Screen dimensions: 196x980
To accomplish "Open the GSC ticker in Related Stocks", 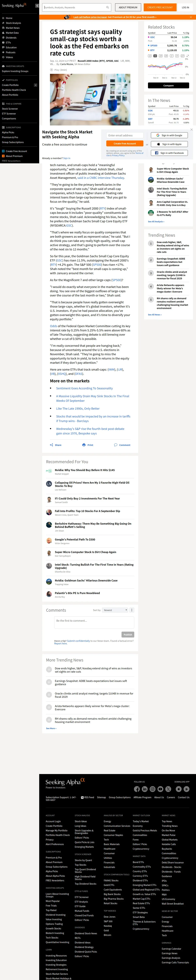I will 152,37.
